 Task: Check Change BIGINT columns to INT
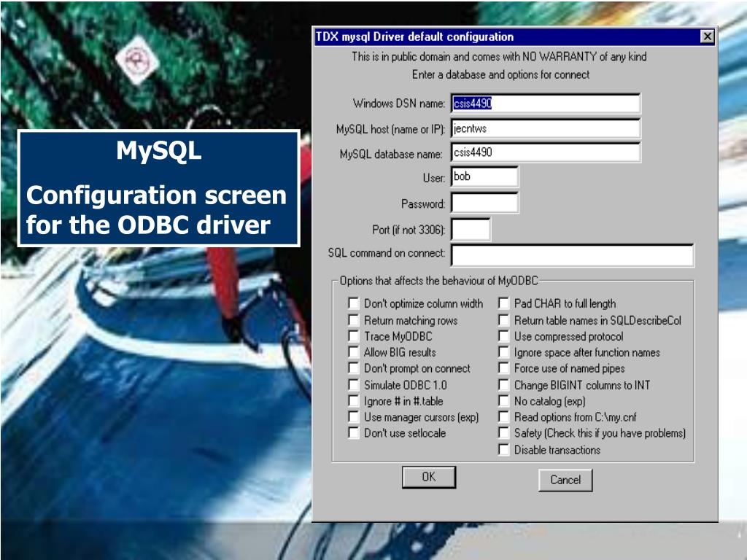503,385
